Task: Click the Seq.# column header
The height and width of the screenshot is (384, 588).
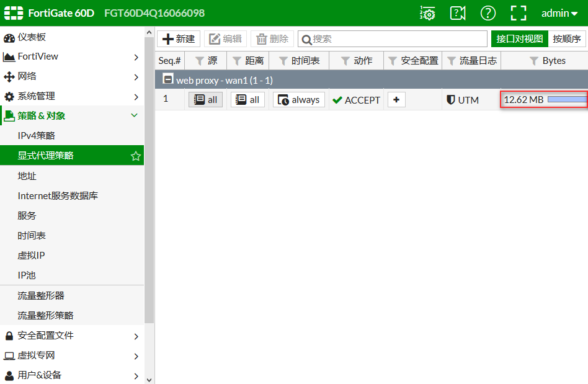Action: 169,61
